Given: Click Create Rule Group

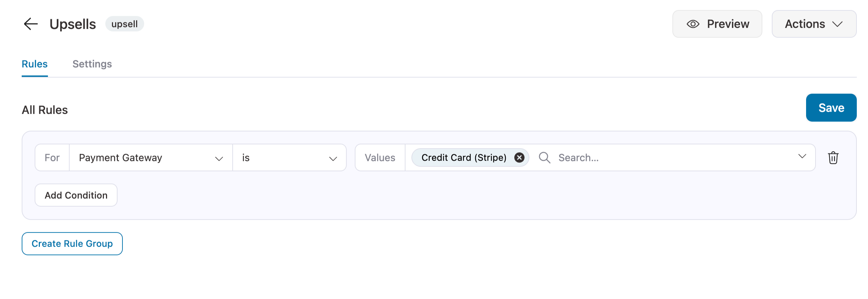Looking at the screenshot, I should point(72,244).
